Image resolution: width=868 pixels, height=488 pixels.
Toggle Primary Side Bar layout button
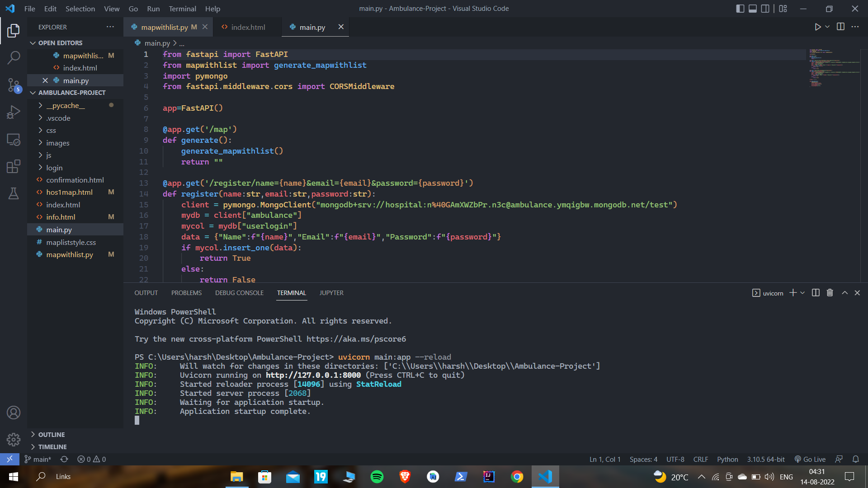click(740, 9)
